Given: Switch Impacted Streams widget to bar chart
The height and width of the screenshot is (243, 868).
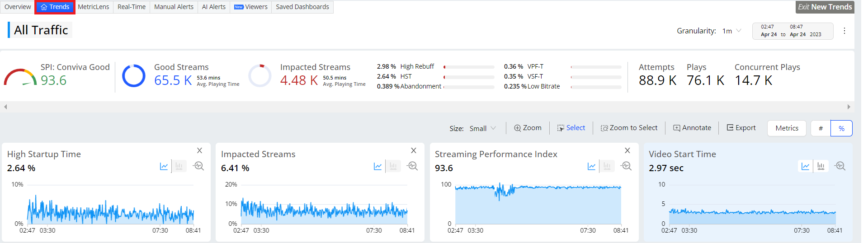Looking at the screenshot, I should 393,166.
